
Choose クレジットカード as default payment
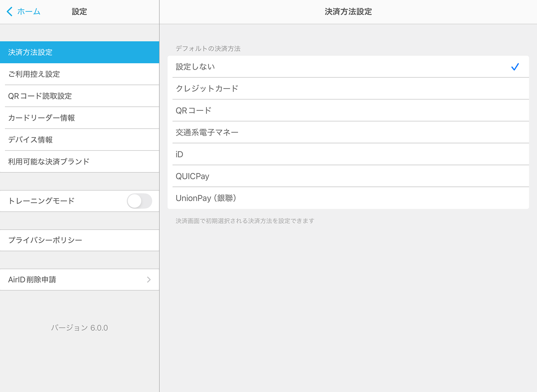[x=348, y=89]
